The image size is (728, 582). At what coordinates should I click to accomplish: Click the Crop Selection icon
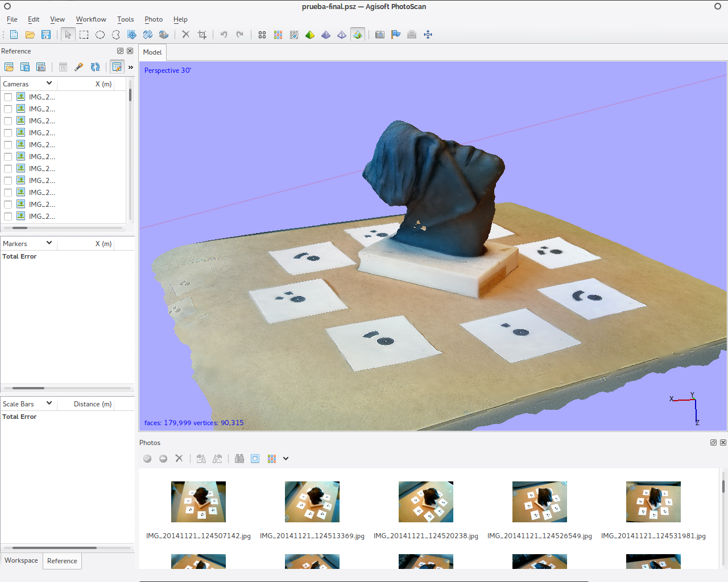202,35
